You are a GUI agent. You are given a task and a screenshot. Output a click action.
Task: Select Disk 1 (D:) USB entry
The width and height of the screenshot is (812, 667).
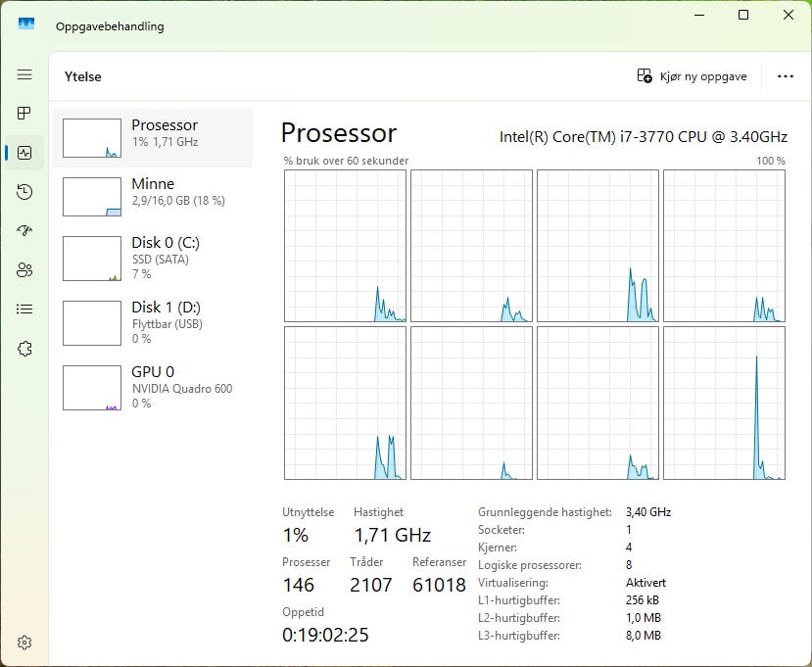pyautogui.click(x=153, y=322)
